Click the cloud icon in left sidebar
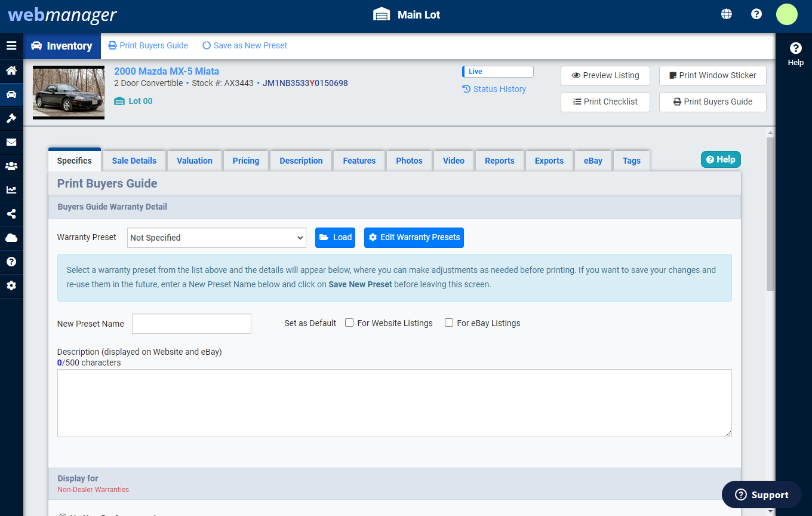 click(x=11, y=238)
